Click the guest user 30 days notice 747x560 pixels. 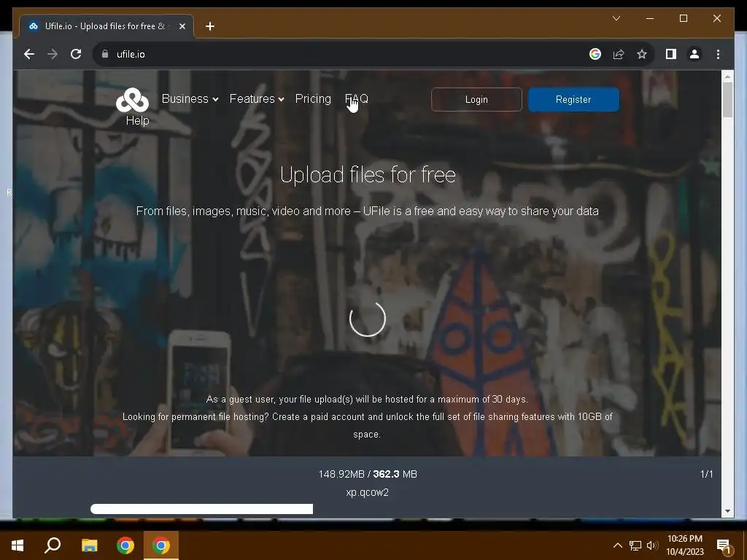tap(367, 399)
